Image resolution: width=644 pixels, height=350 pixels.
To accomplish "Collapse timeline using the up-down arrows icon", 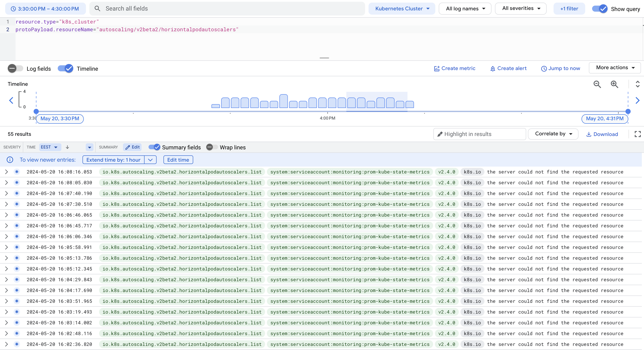I will point(637,84).
